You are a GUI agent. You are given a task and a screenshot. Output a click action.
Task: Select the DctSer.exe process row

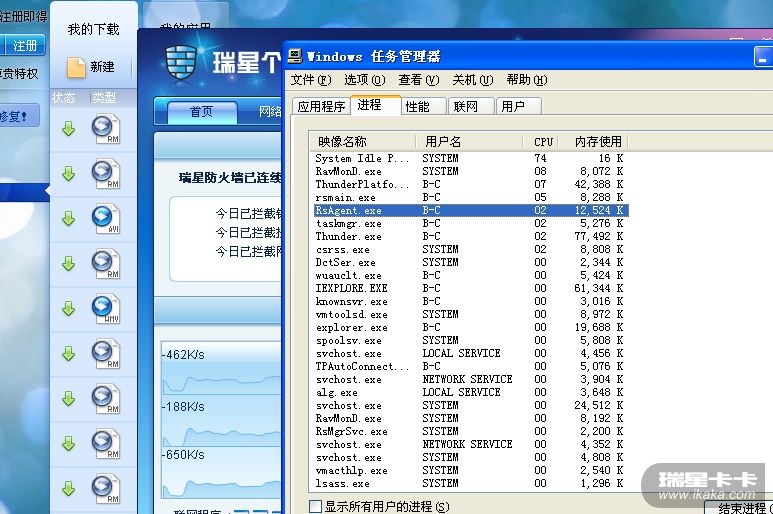471,262
